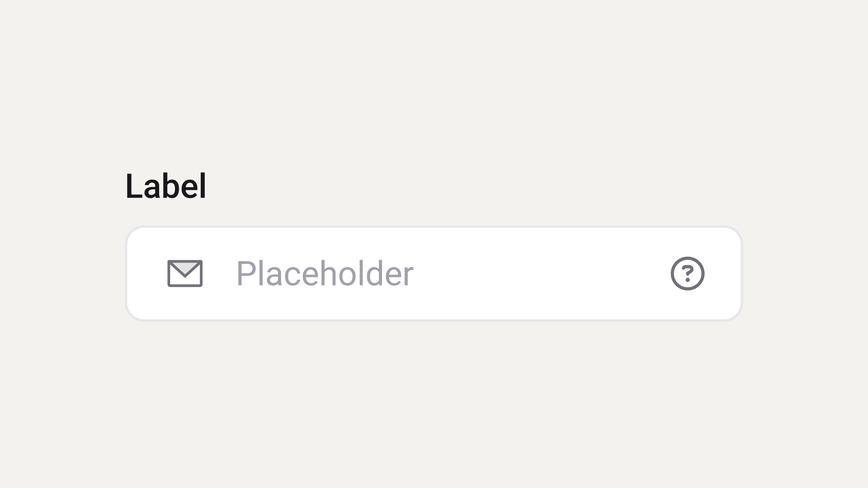Click the question mark help icon
This screenshot has height=488, width=868.
tap(687, 273)
